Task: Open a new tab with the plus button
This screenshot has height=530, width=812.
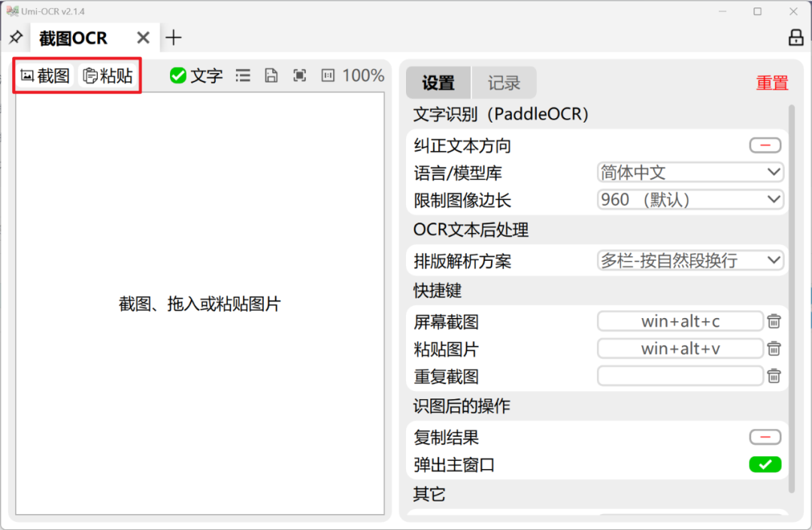Action: tap(173, 37)
